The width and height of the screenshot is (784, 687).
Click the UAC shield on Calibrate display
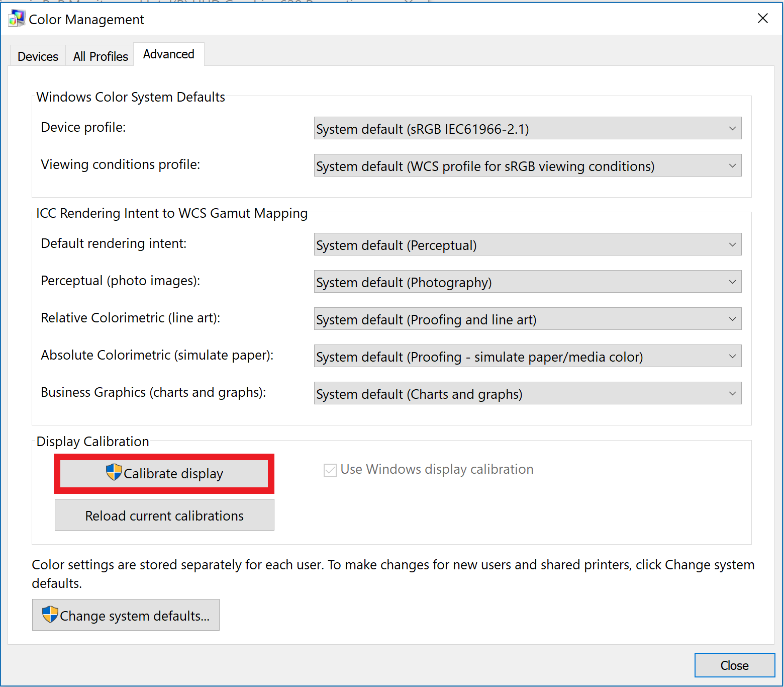click(x=114, y=473)
